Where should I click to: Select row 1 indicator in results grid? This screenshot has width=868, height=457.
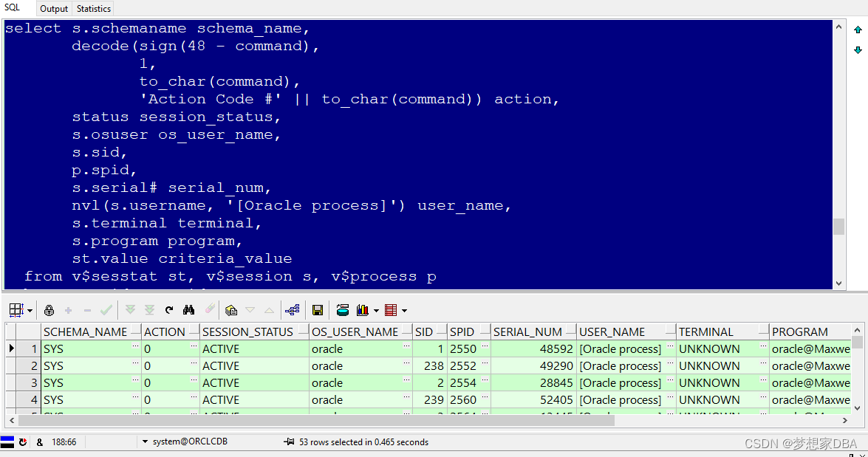point(11,348)
